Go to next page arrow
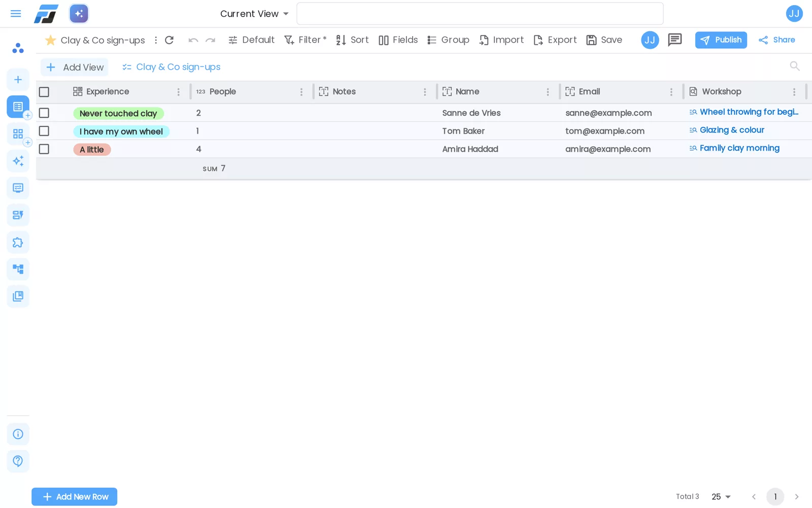This screenshot has height=508, width=812. pyautogui.click(x=797, y=497)
